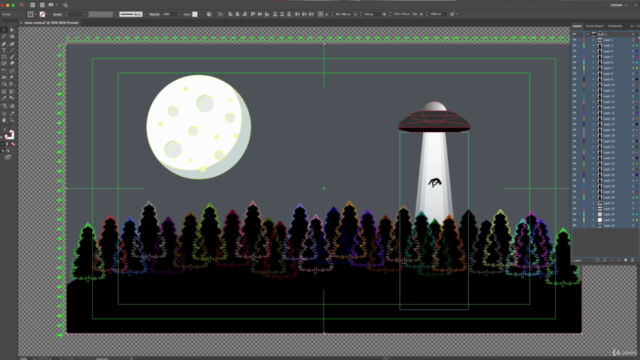Select the Selection tool
This screenshot has height=360, width=640.
pos(4,30)
